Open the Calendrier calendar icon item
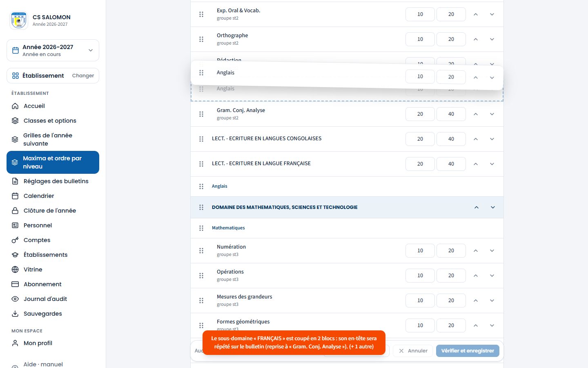The image size is (588, 368). (15, 196)
